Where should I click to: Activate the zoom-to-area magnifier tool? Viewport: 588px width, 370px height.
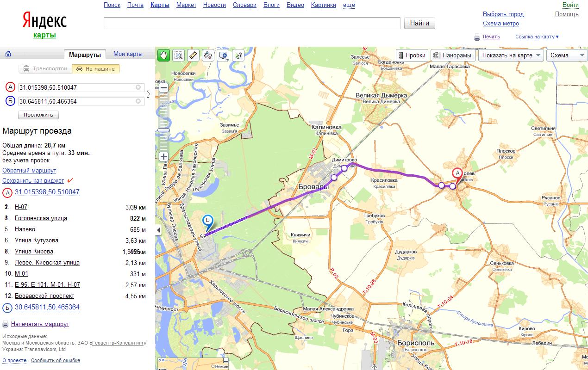(x=178, y=55)
